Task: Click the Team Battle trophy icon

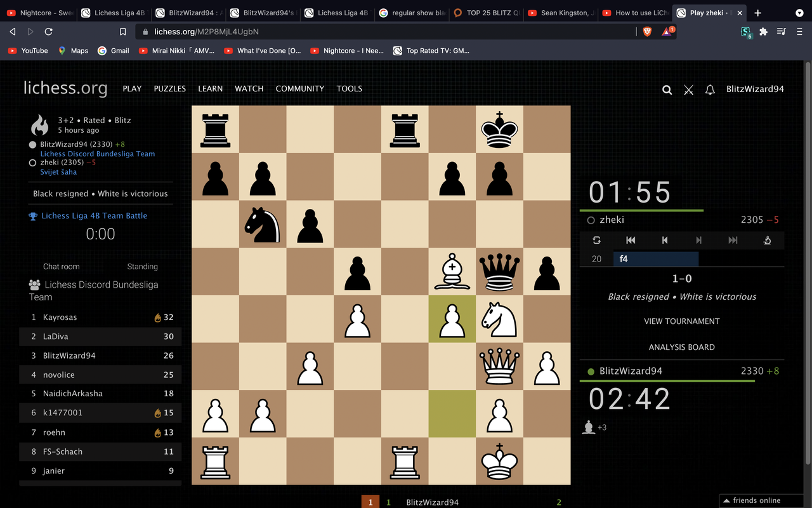Action: click(33, 216)
